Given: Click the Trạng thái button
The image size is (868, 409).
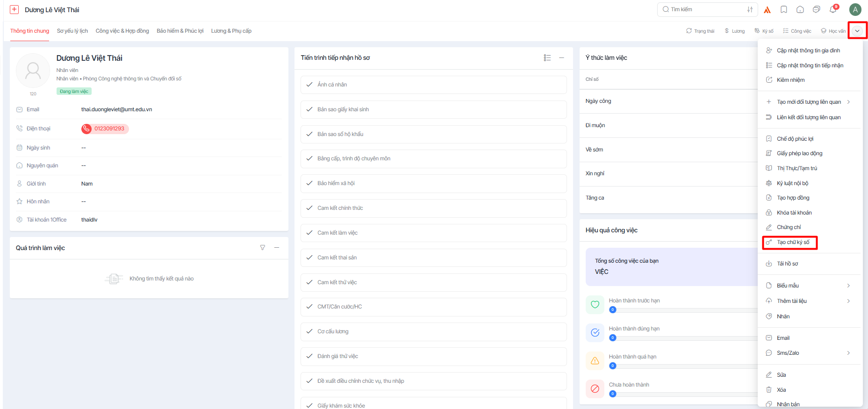Looking at the screenshot, I should pyautogui.click(x=700, y=31).
